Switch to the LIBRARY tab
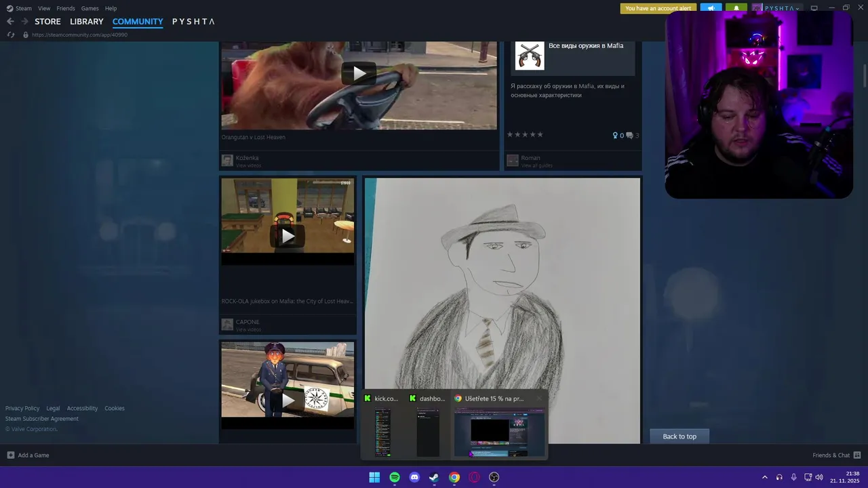This screenshot has width=868, height=488. [x=87, y=22]
